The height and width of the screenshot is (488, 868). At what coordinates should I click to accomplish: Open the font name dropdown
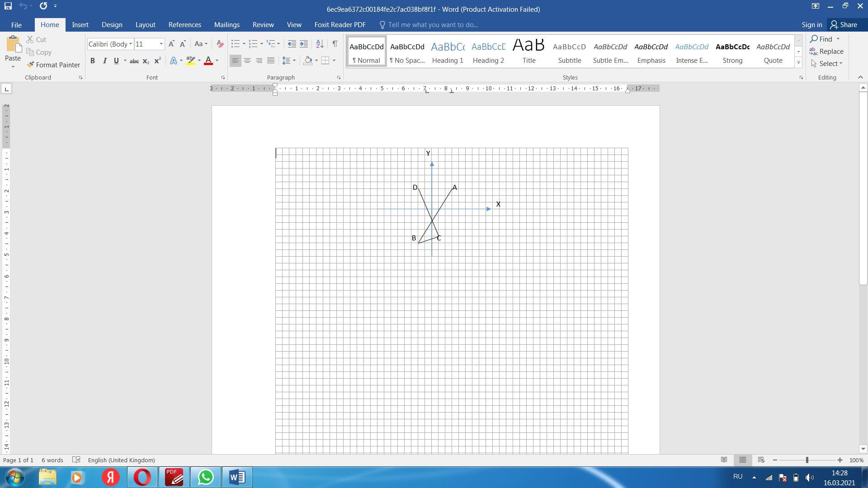coord(131,44)
